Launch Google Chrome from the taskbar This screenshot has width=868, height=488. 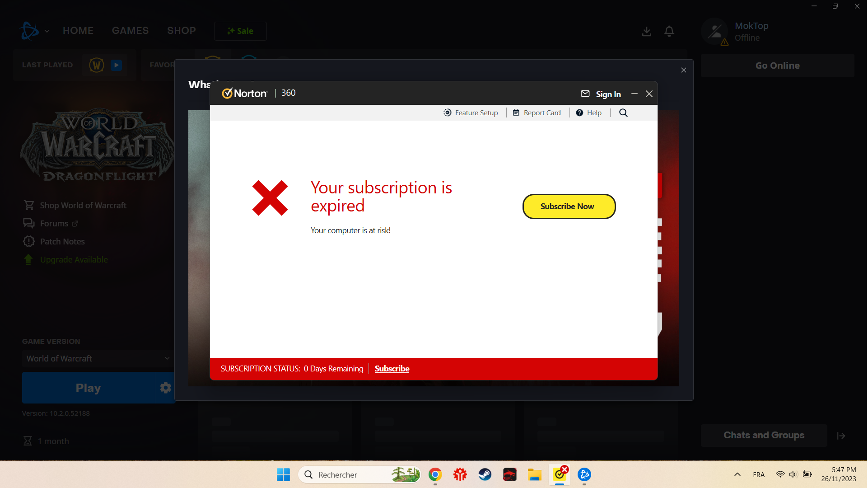pyautogui.click(x=435, y=475)
